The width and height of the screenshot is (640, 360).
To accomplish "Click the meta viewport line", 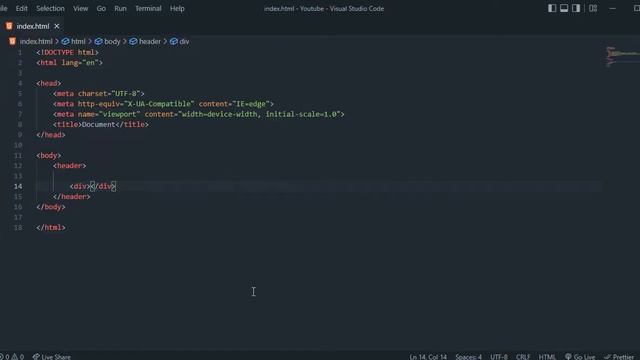I will 199,114.
